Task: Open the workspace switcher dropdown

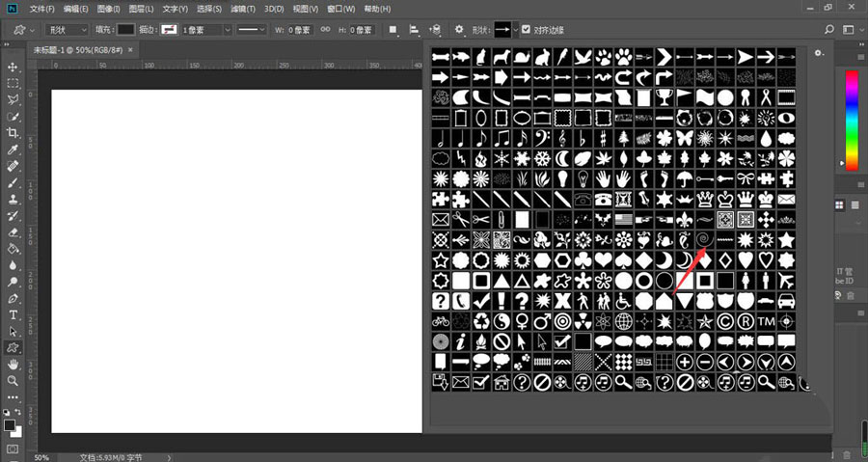Action: coord(851,30)
